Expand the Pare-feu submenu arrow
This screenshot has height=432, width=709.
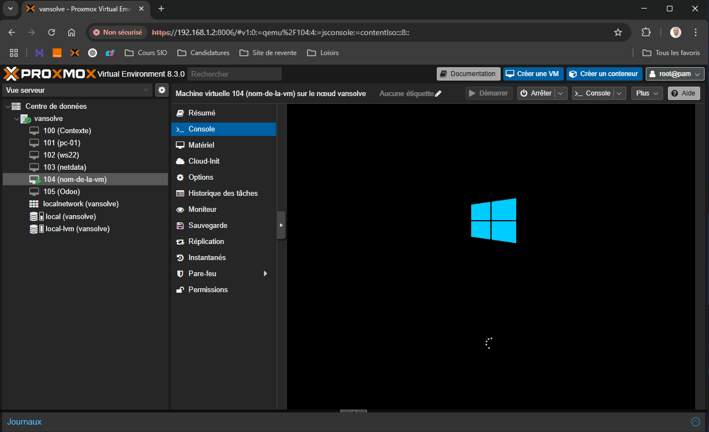click(265, 274)
